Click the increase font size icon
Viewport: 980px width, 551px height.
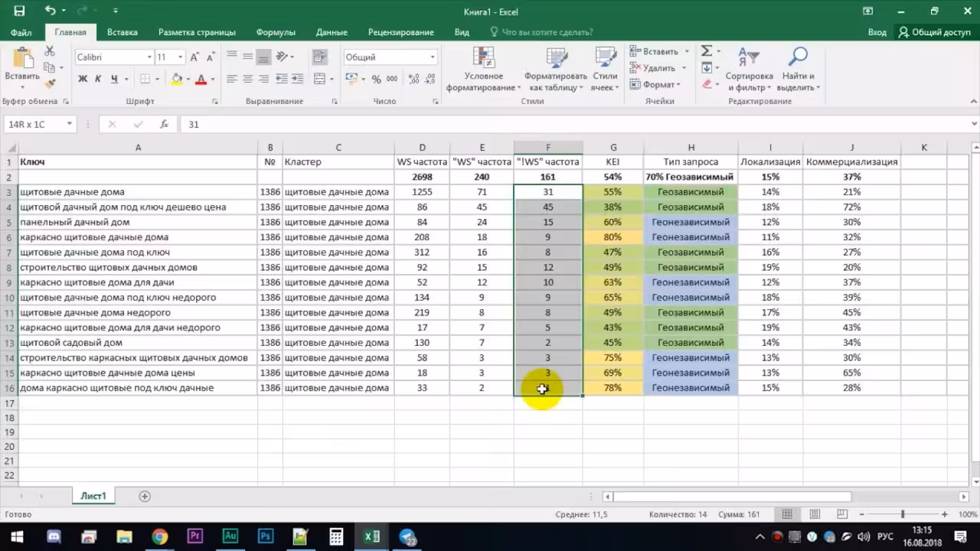point(194,57)
